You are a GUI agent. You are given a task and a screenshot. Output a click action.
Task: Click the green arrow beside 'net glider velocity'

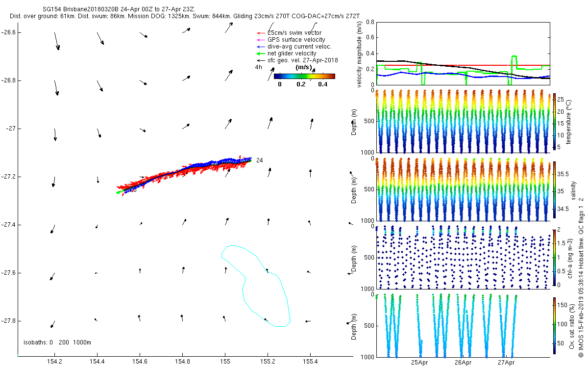pyautogui.click(x=260, y=53)
